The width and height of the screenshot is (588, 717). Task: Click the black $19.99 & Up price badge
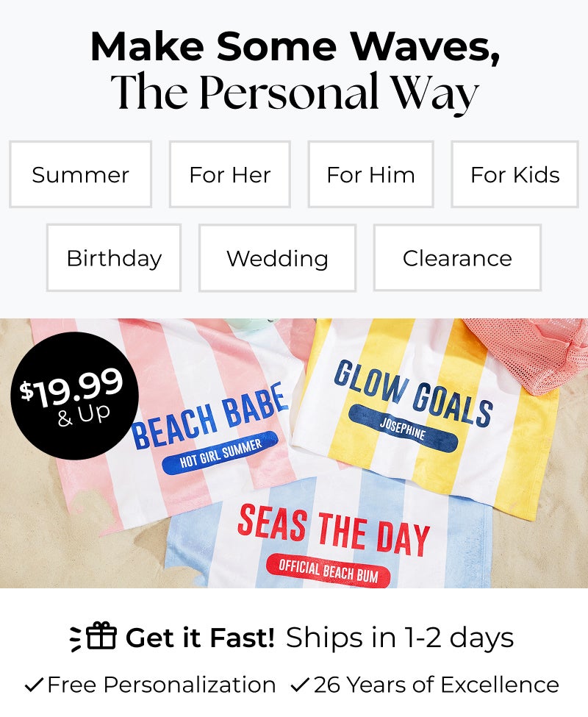[74, 396]
